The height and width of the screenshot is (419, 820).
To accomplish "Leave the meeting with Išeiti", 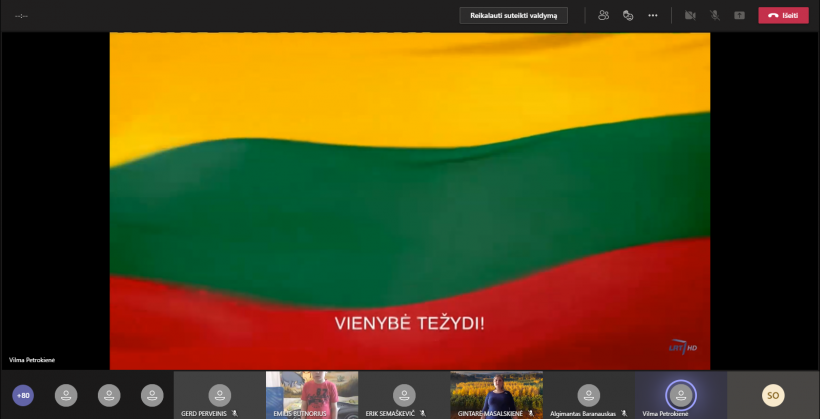I will point(783,15).
